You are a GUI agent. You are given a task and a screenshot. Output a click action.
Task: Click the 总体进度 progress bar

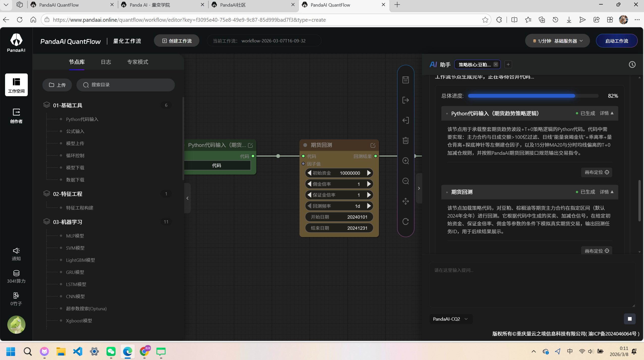[533, 96]
